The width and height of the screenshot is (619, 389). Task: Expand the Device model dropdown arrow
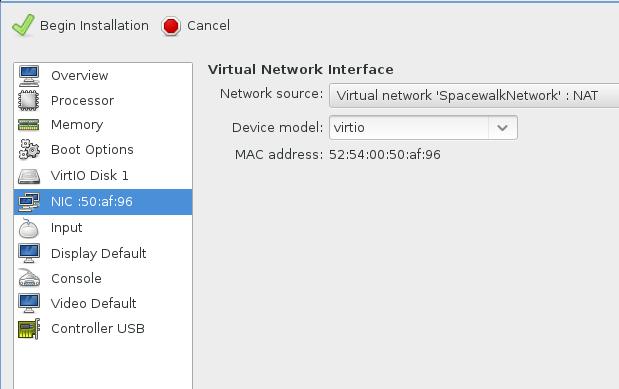pyautogui.click(x=503, y=128)
